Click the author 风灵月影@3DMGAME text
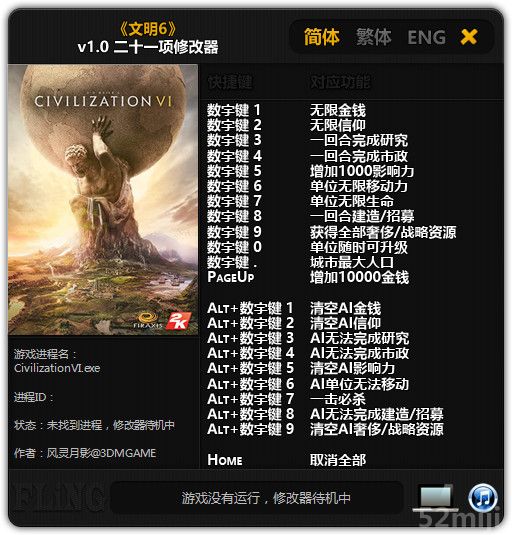Viewport: 512px width, 535px height. [101, 453]
